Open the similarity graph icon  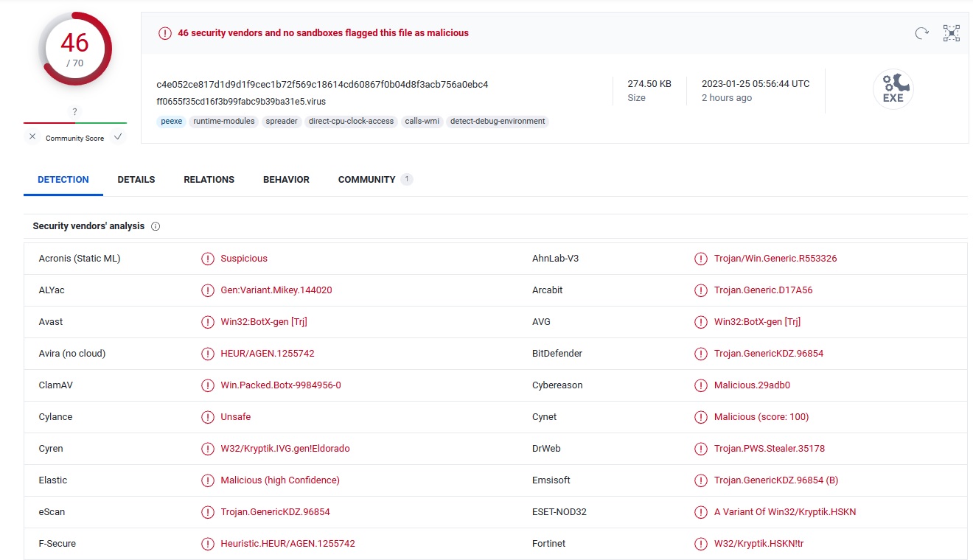click(952, 33)
